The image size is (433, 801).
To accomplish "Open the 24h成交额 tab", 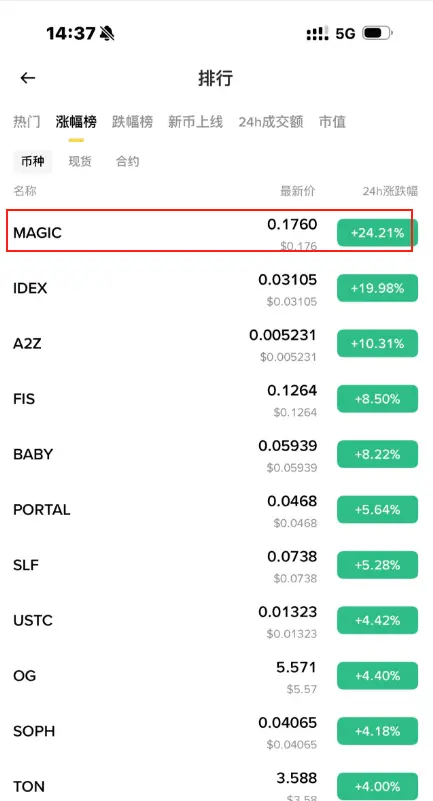I will (271, 122).
